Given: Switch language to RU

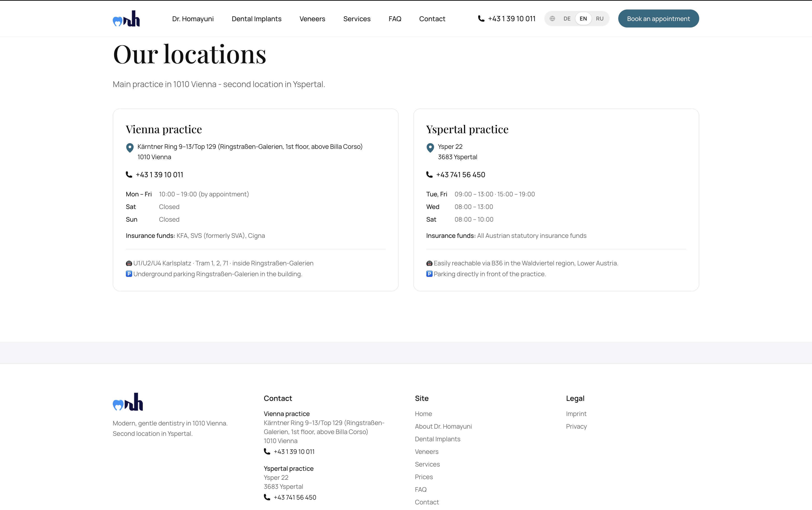Looking at the screenshot, I should [x=600, y=18].
